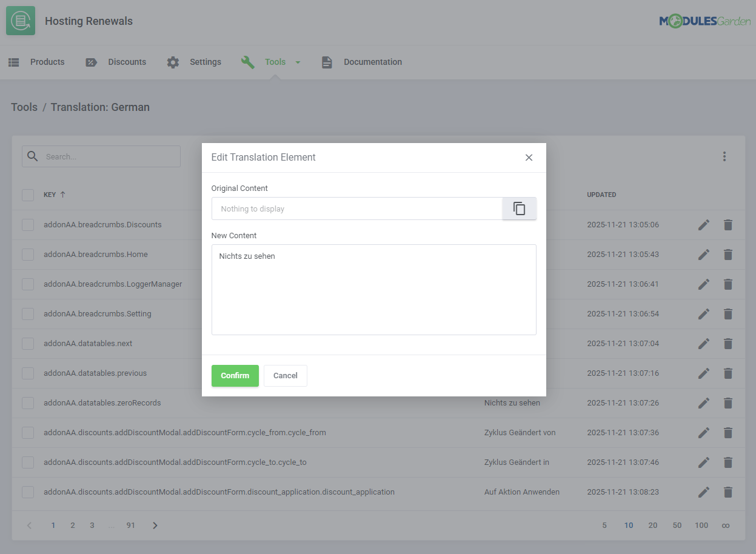This screenshot has width=756, height=554.
Task: Tick the select-all checkbox in the table header
Action: (27, 195)
